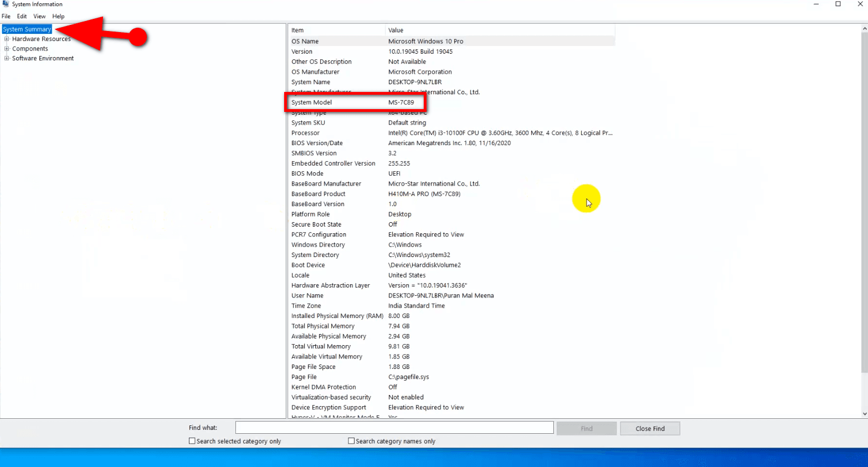
Task: Select the BaseBoard Manufacturer row
Action: 451,183
